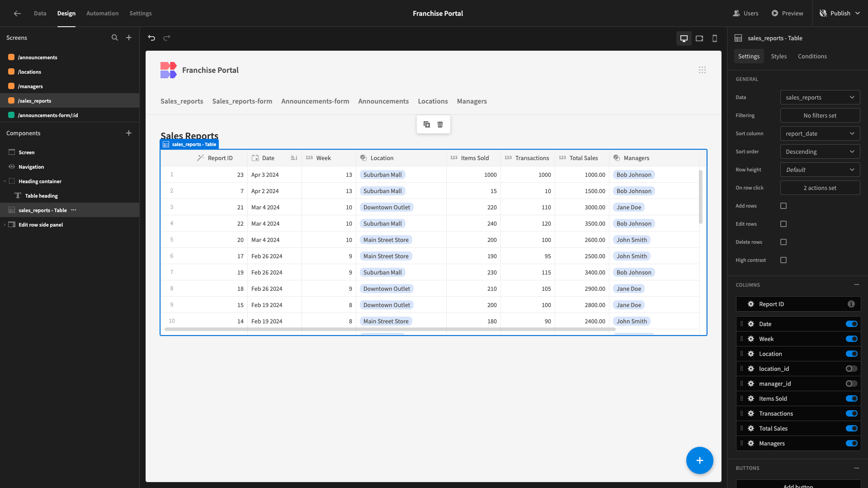Image resolution: width=868 pixels, height=488 pixels.
Task: Open the Sort order dropdown
Action: pos(820,152)
